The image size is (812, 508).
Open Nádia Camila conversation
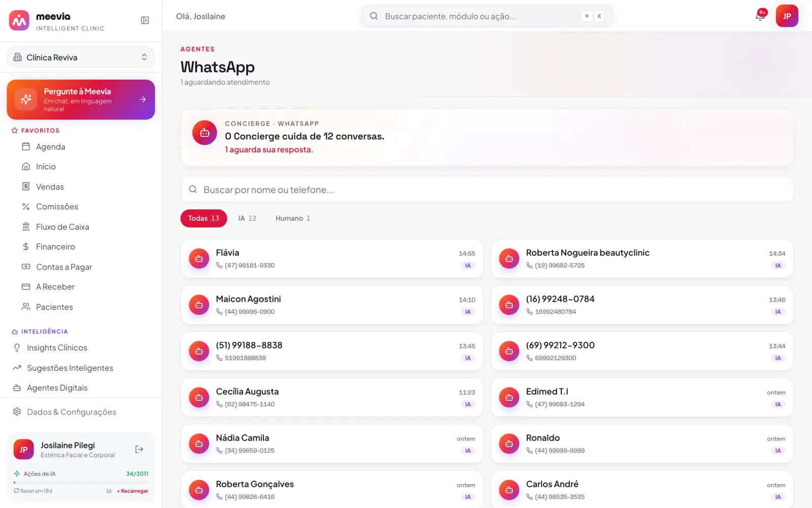332,443
